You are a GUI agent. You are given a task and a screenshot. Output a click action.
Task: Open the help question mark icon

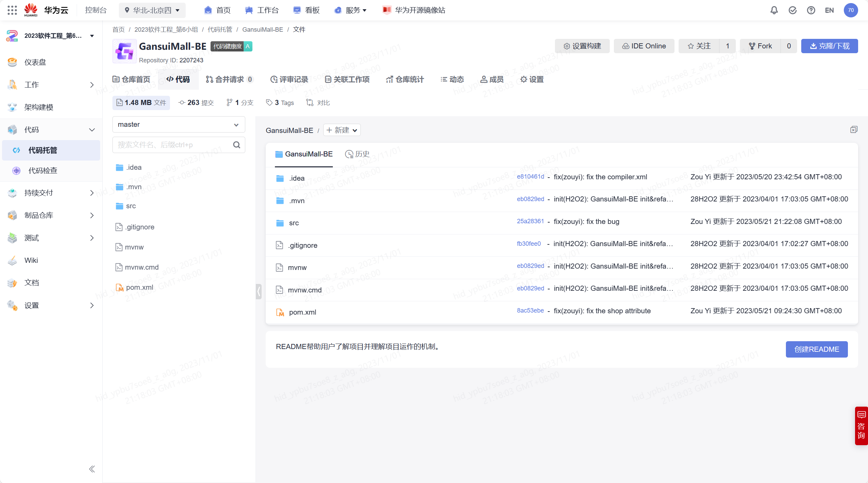coord(811,10)
